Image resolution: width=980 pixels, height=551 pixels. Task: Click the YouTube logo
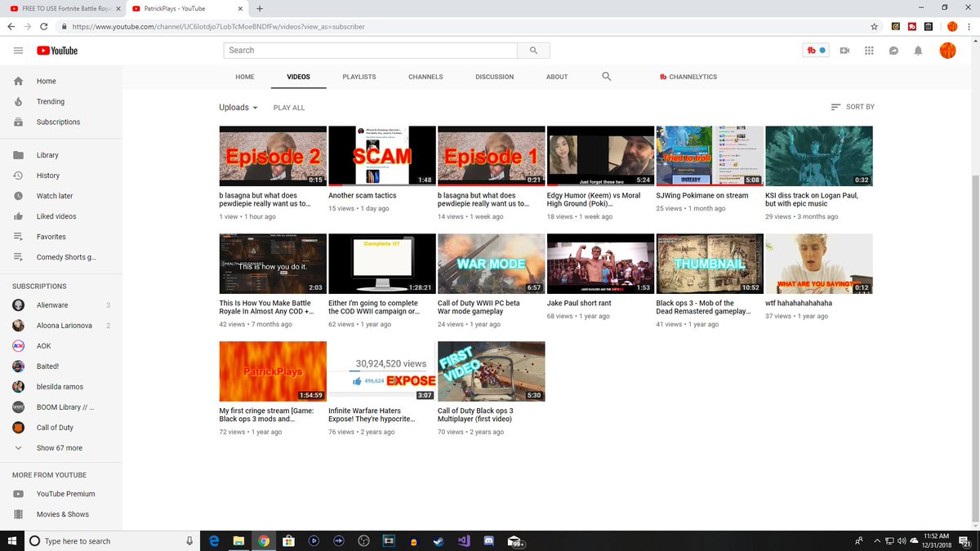click(x=57, y=51)
